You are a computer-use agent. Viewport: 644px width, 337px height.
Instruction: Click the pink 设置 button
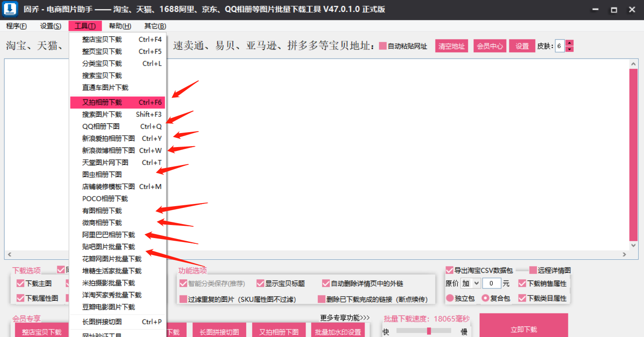point(522,46)
